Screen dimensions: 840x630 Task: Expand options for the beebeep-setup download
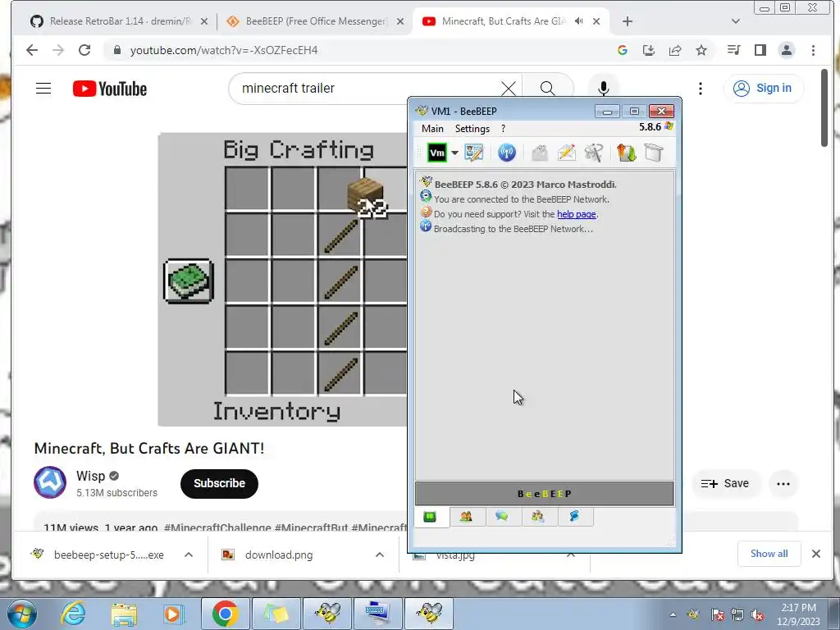189,555
